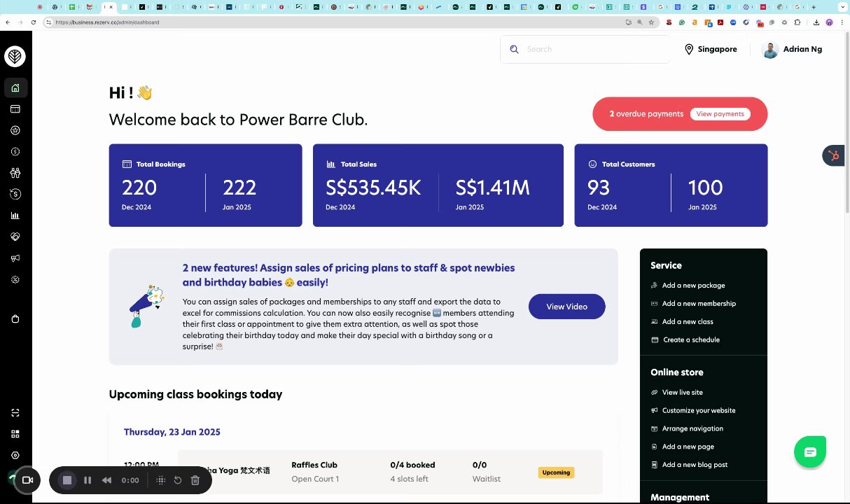Click the Add a new package link
Image resolution: width=850 pixels, height=504 pixels.
(693, 286)
